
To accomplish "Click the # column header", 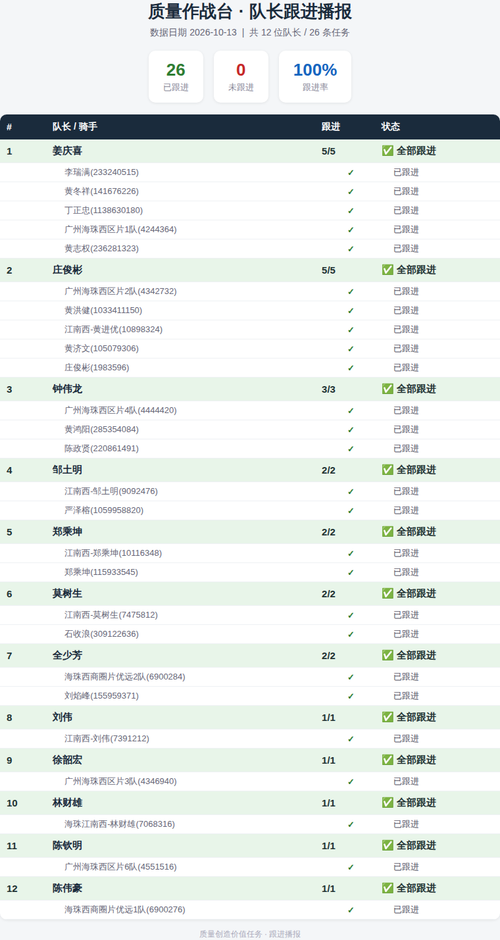I will (x=9, y=126).
